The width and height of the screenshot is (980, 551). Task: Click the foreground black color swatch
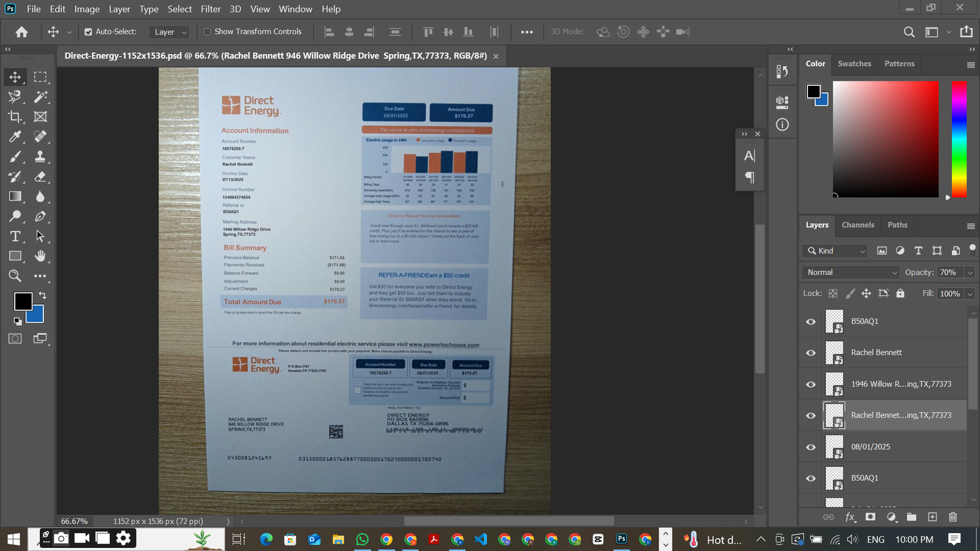[x=23, y=301]
